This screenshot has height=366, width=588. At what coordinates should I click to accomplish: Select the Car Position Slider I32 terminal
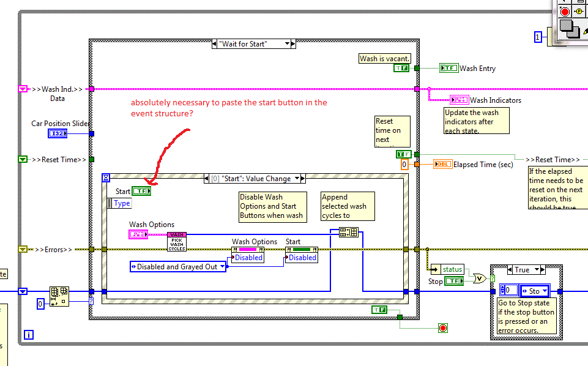[58, 133]
